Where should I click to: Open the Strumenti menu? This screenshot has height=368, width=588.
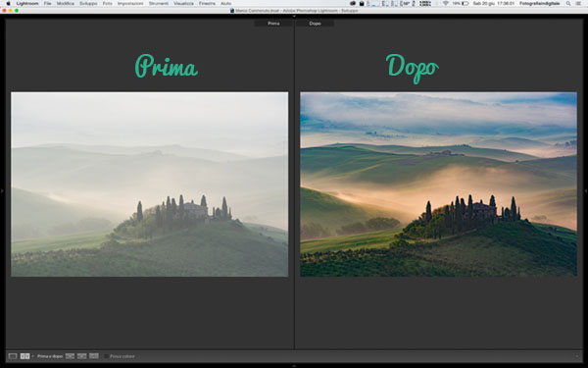[159, 3]
